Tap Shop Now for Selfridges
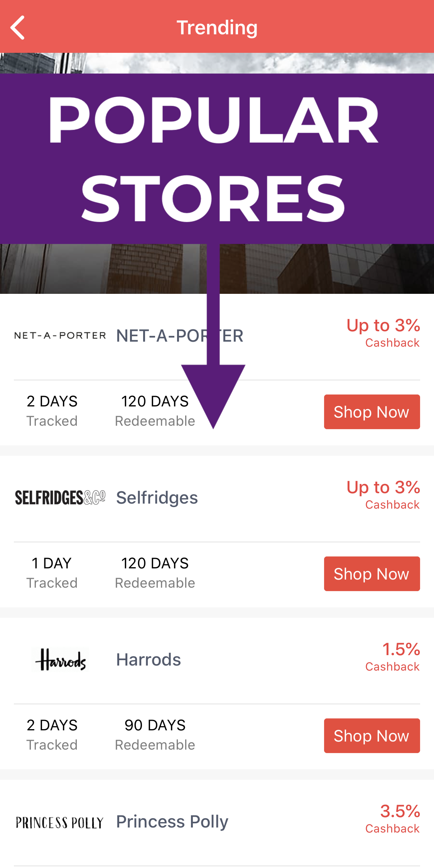The height and width of the screenshot is (868, 434). 372,573
